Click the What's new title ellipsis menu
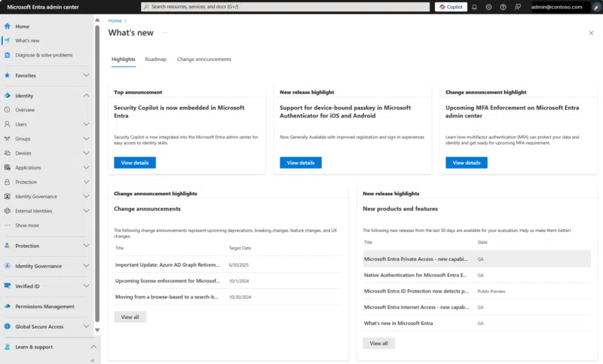The image size is (603, 364). pyautogui.click(x=165, y=33)
